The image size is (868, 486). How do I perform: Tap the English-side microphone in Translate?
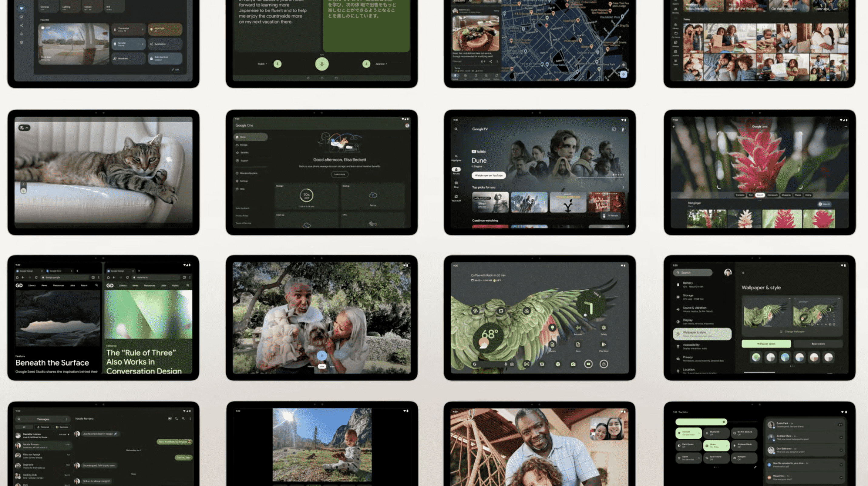[277, 64]
